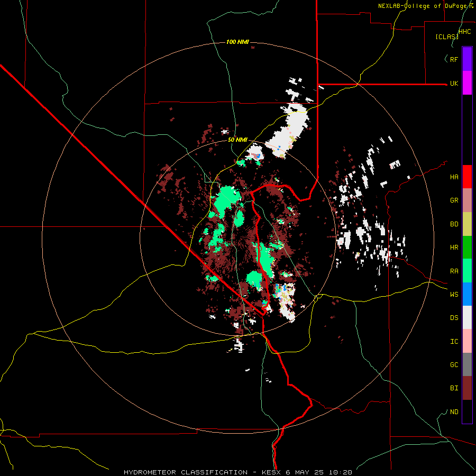Click the IC ice crystals pink swatch

click(467, 341)
